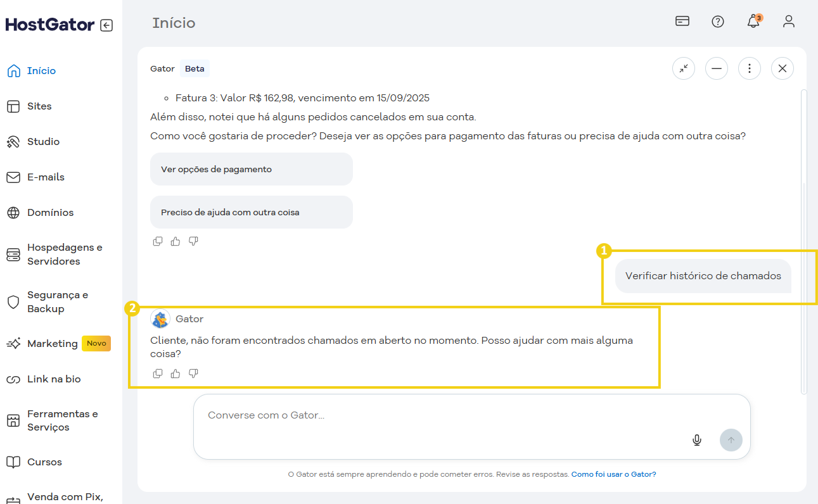
Task: Open Gator chat more options menu
Action: (750, 68)
